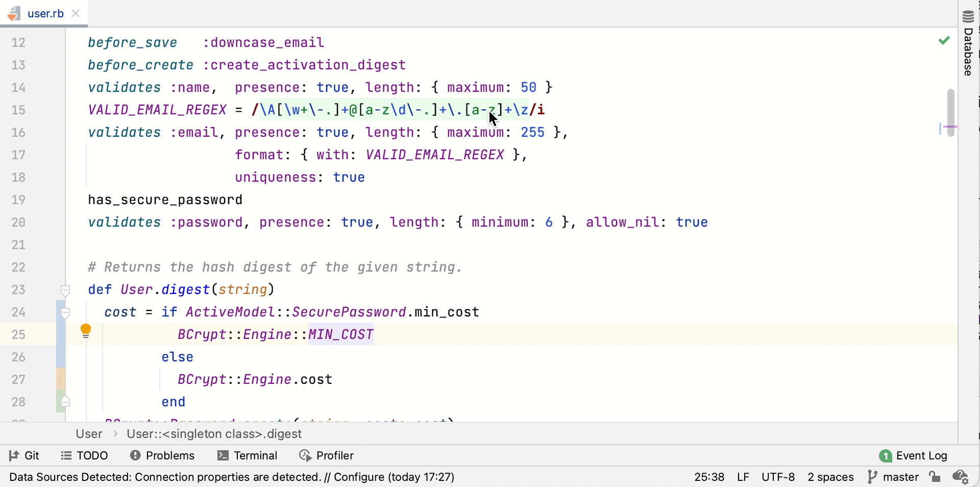Click the singleton class digest breadcrumb
980x487 pixels.
tap(214, 434)
